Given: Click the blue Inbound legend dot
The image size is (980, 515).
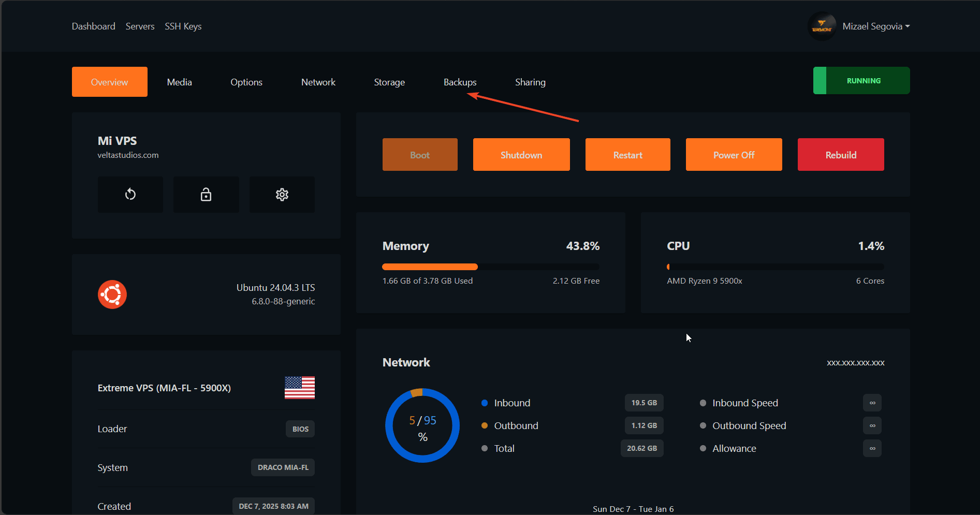Looking at the screenshot, I should [x=485, y=403].
